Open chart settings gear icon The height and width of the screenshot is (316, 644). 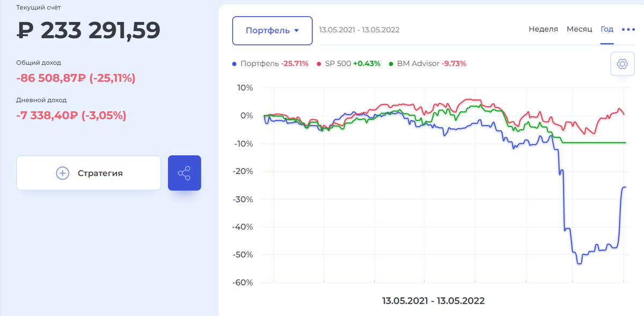(x=623, y=64)
